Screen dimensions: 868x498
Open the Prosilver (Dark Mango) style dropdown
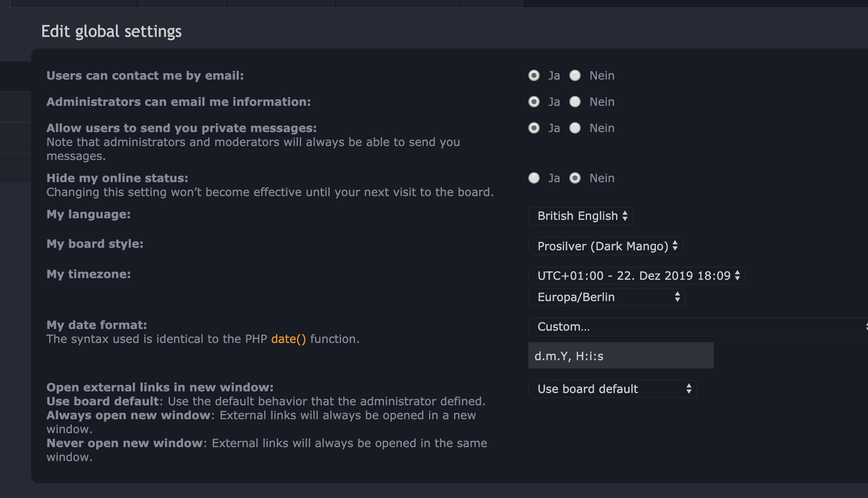(606, 246)
